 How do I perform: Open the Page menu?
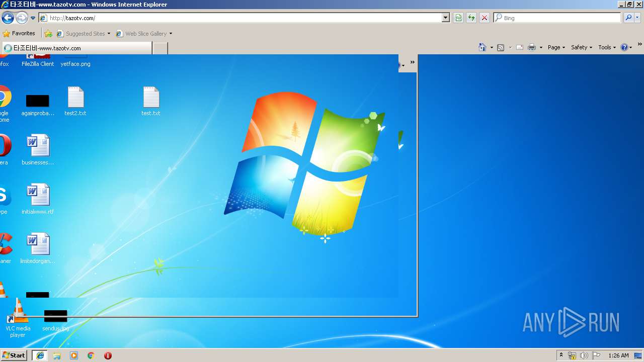pos(556,47)
